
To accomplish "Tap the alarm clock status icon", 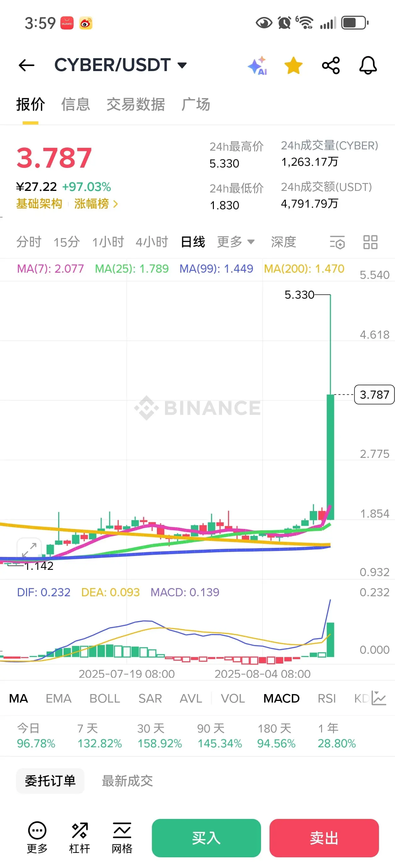I will [284, 23].
